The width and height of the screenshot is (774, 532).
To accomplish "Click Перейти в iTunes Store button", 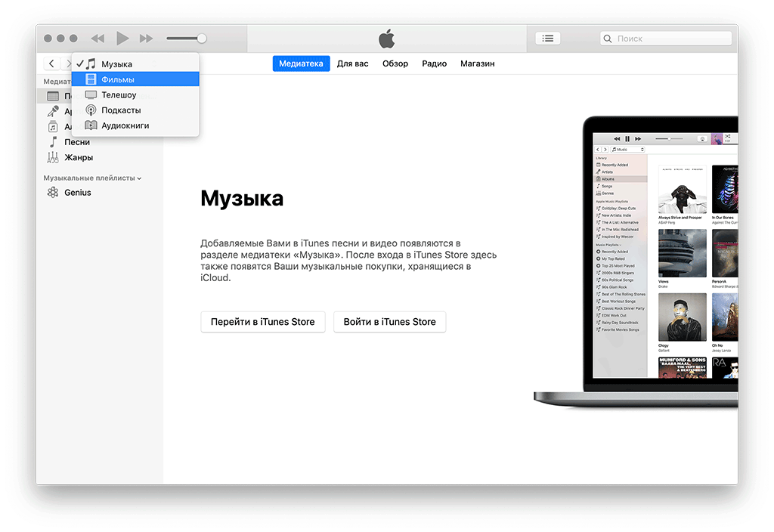I will pyautogui.click(x=262, y=322).
